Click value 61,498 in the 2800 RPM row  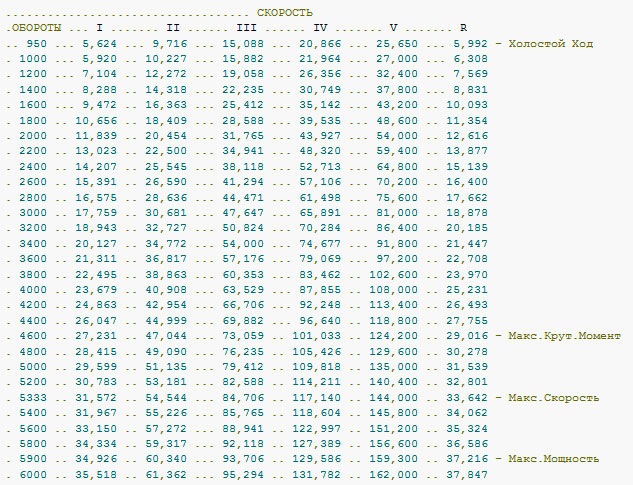click(320, 198)
